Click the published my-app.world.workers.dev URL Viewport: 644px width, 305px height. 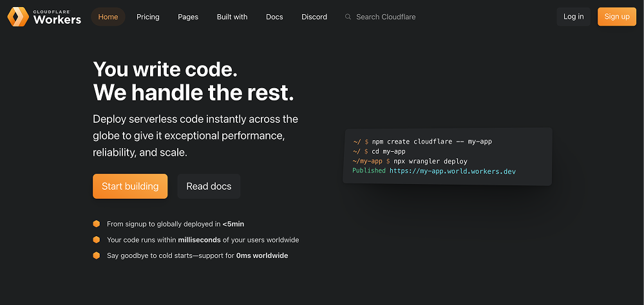coord(453,171)
